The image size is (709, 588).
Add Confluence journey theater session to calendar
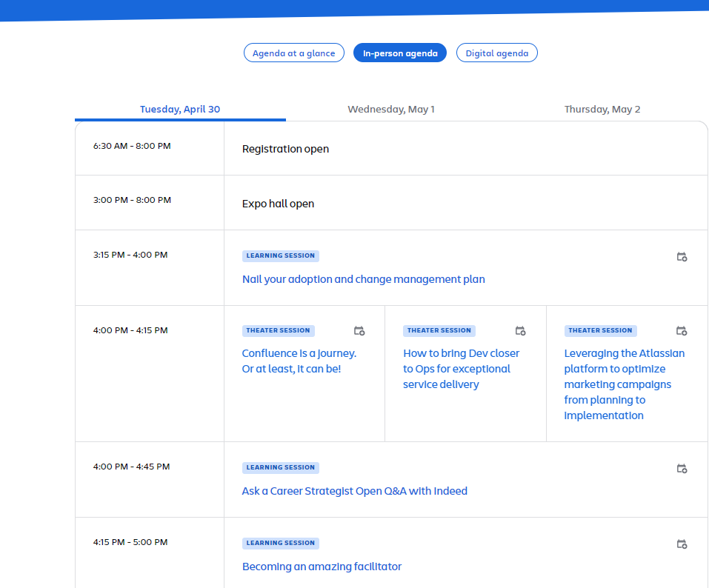[x=359, y=331]
